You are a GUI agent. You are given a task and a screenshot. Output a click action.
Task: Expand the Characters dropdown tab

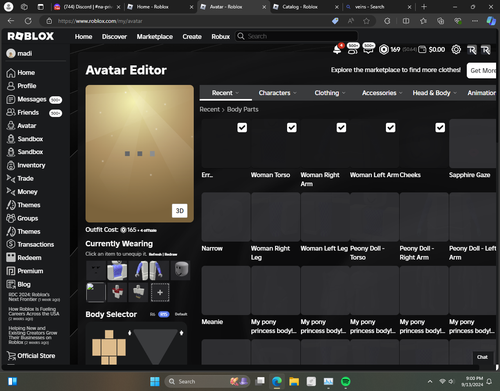click(x=277, y=93)
